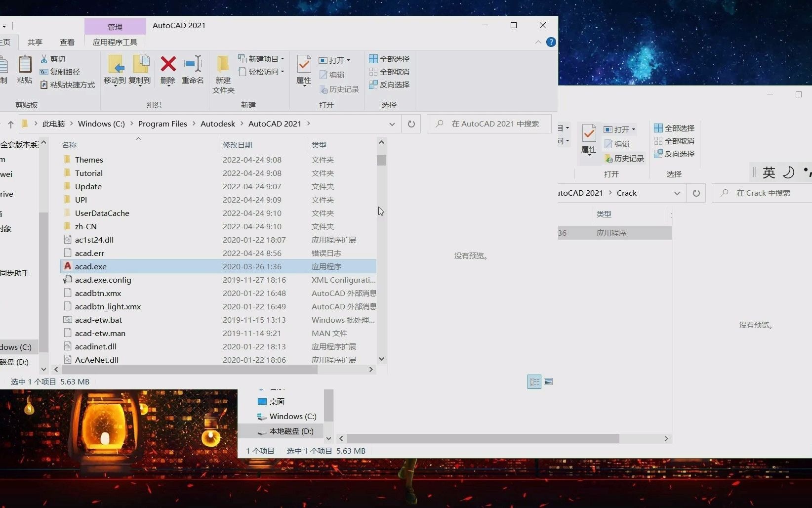Toggle the IME English mode indicator

click(x=769, y=172)
